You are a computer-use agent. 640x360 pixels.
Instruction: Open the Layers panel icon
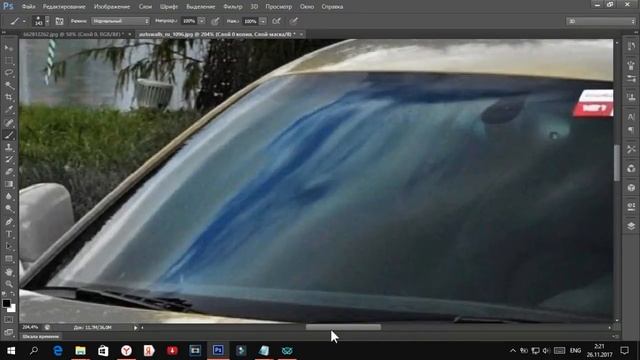tap(631, 226)
